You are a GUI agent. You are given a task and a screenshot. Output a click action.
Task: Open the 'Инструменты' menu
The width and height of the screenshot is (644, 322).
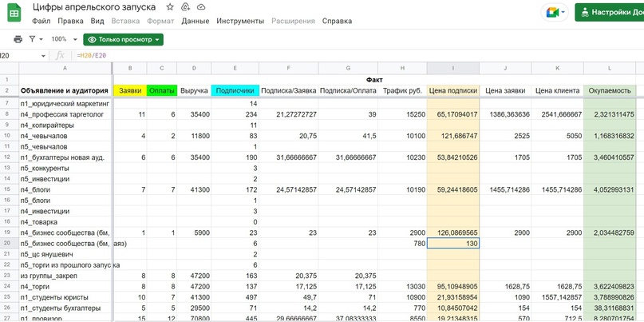click(240, 22)
